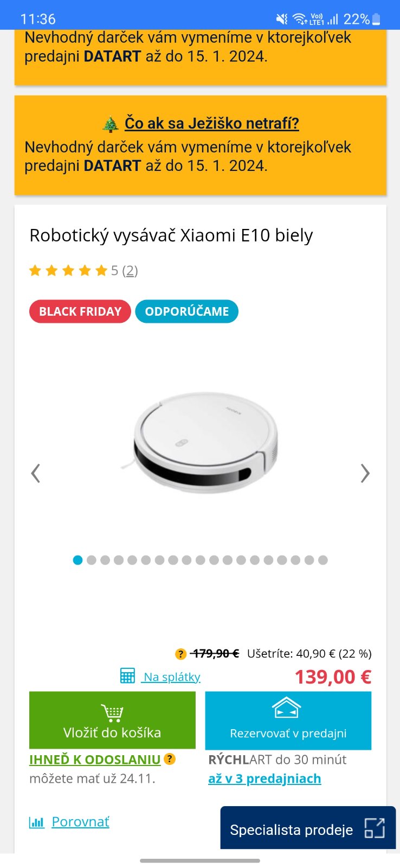Show next product image with right chevron
400x868 pixels.
click(x=365, y=473)
